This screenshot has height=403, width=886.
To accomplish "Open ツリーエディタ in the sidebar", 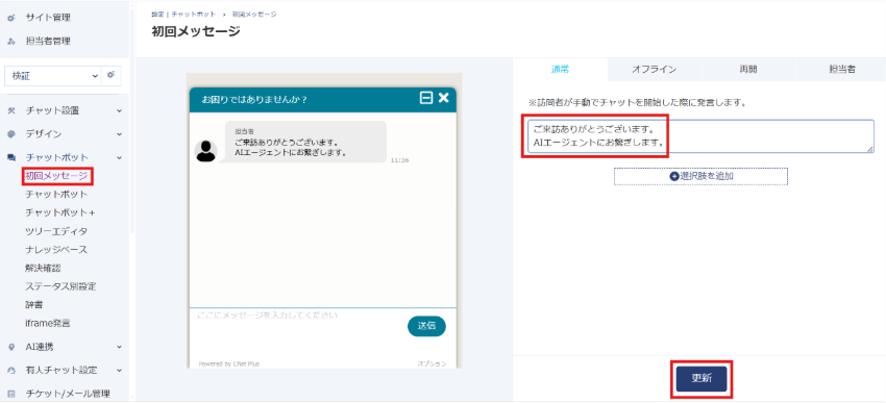I will pos(57,231).
